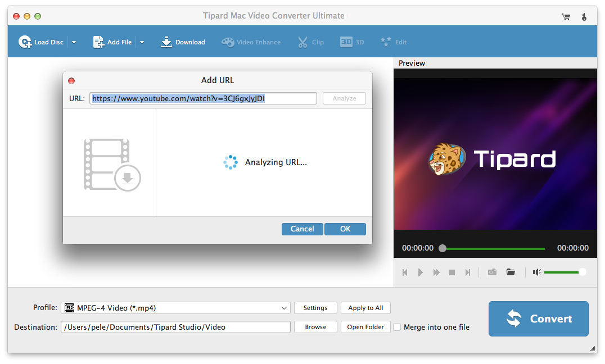Skip to previous in preview
The image size is (605, 364).
click(x=405, y=272)
